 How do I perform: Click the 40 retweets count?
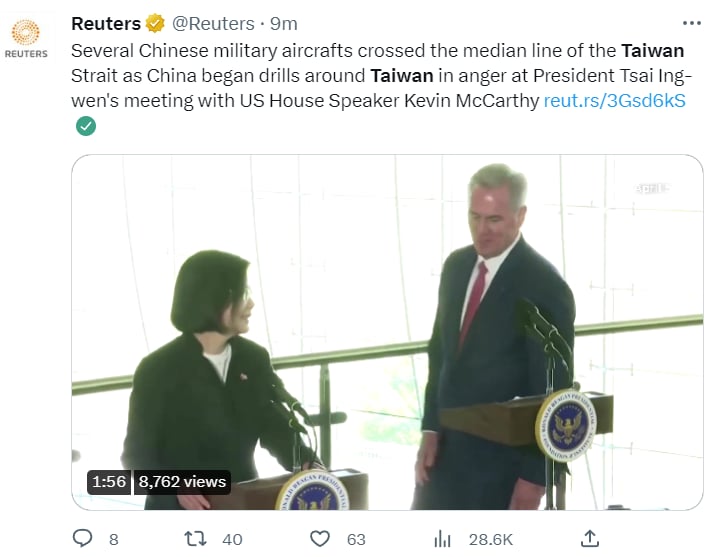coord(232,539)
